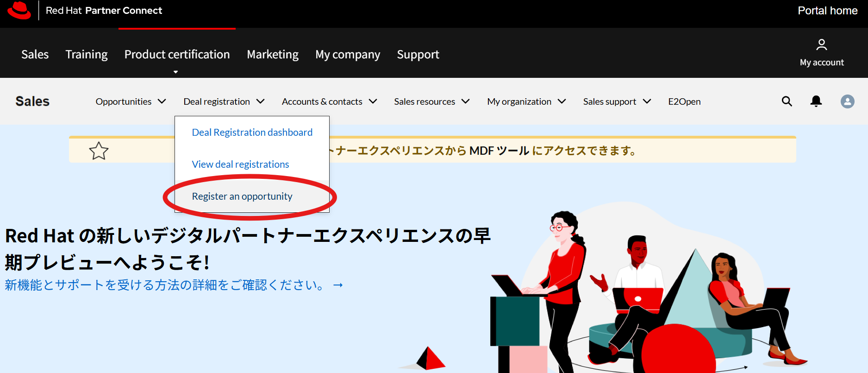Click the star icon in the banner
This screenshot has width=868, height=373.
tap(99, 151)
